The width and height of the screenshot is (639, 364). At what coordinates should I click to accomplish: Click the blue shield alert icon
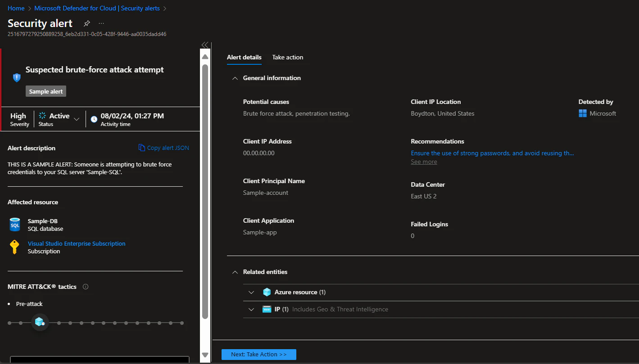[17, 77]
